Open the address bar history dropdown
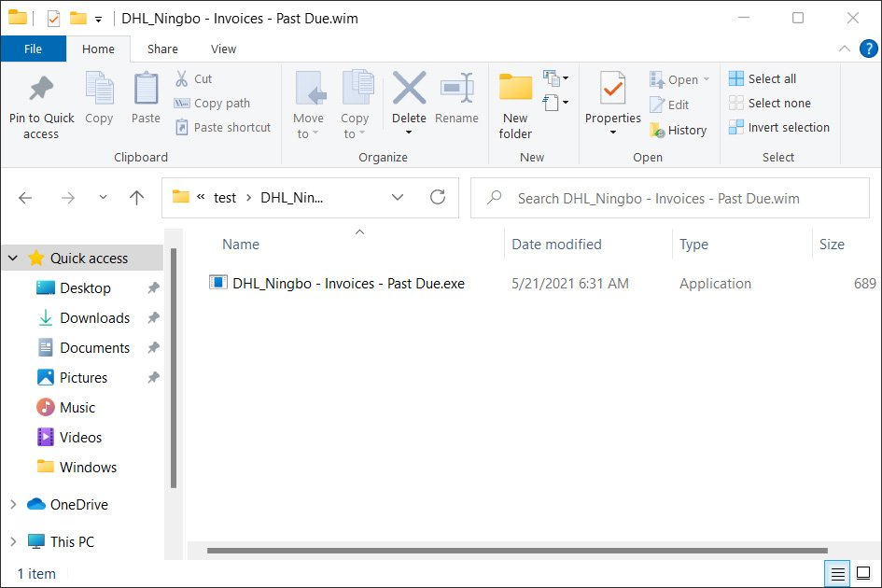This screenshot has width=882, height=588. 398,197
